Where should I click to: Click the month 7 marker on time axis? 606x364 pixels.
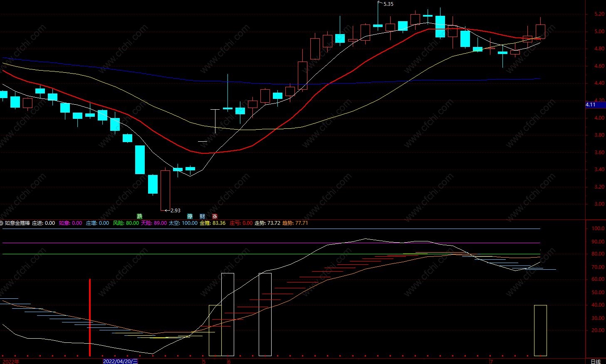491,362
